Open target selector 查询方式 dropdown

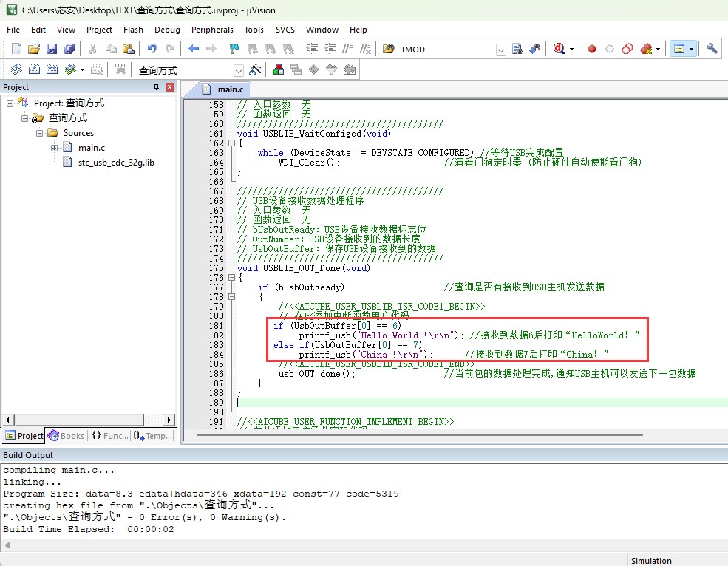pyautogui.click(x=238, y=71)
